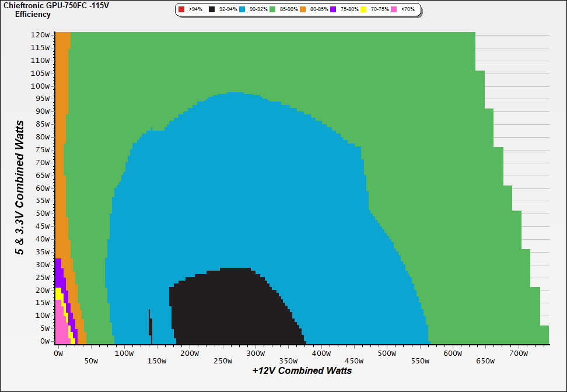
Task: Click the red >94% legend swatch
Action: pyautogui.click(x=182, y=10)
